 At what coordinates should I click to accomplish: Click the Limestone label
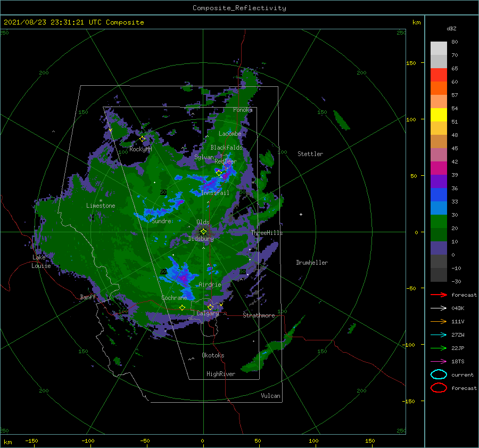coord(101,206)
